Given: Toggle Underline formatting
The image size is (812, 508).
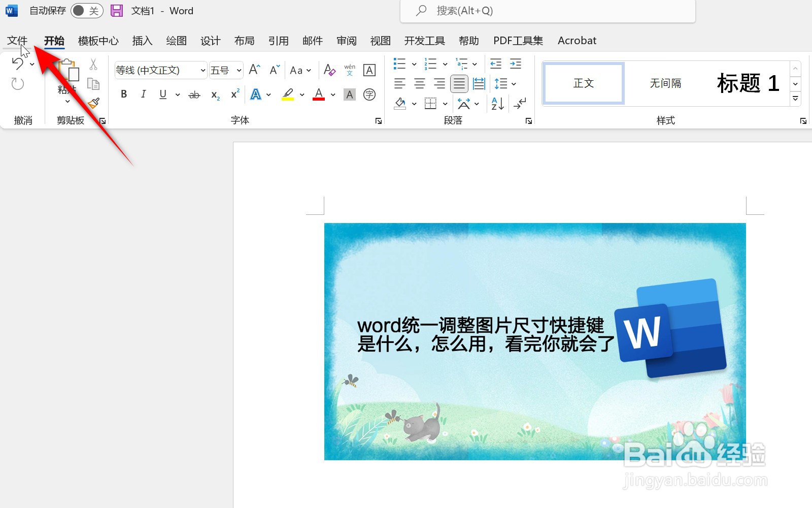Looking at the screenshot, I should [163, 94].
